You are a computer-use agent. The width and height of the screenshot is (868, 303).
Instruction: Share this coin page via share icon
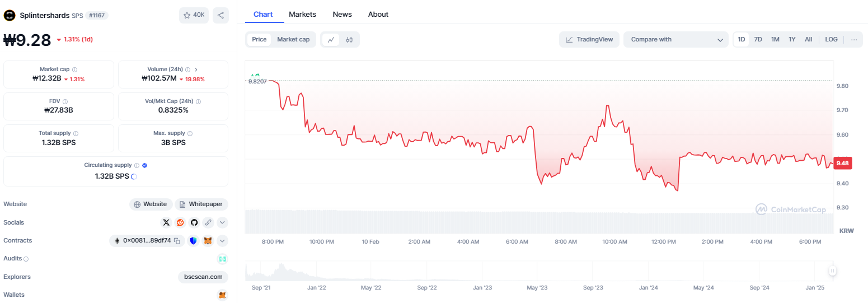coord(220,15)
